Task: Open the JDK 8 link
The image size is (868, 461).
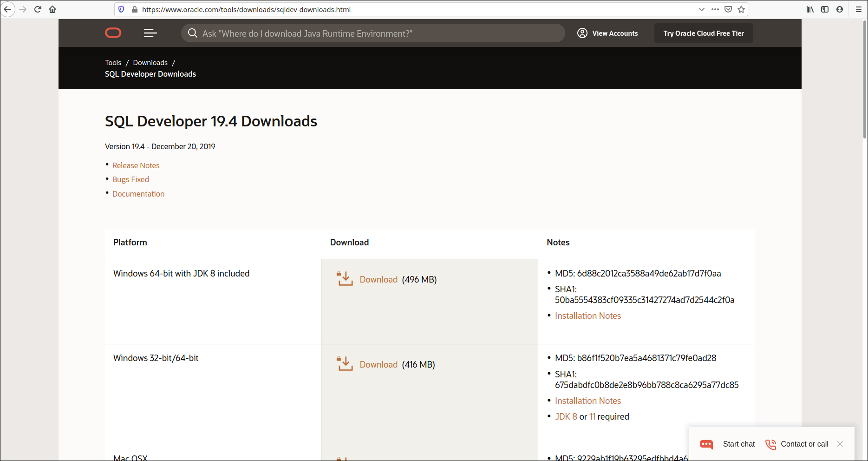Action: 566,416
